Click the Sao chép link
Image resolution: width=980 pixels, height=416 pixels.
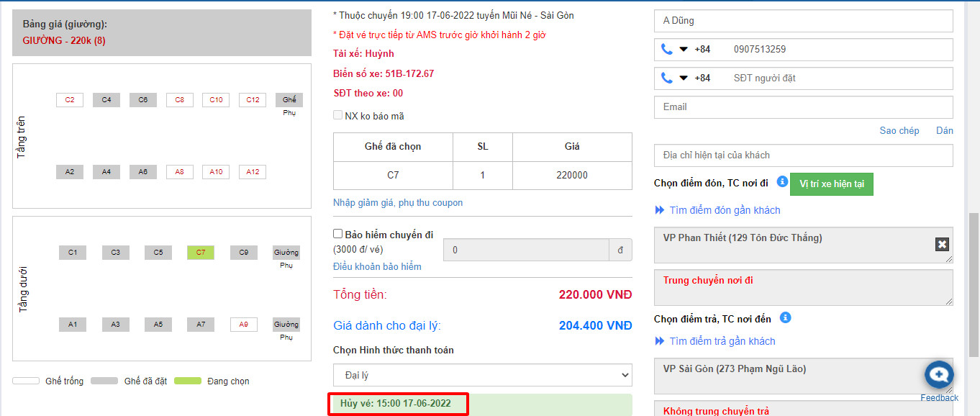[898, 130]
